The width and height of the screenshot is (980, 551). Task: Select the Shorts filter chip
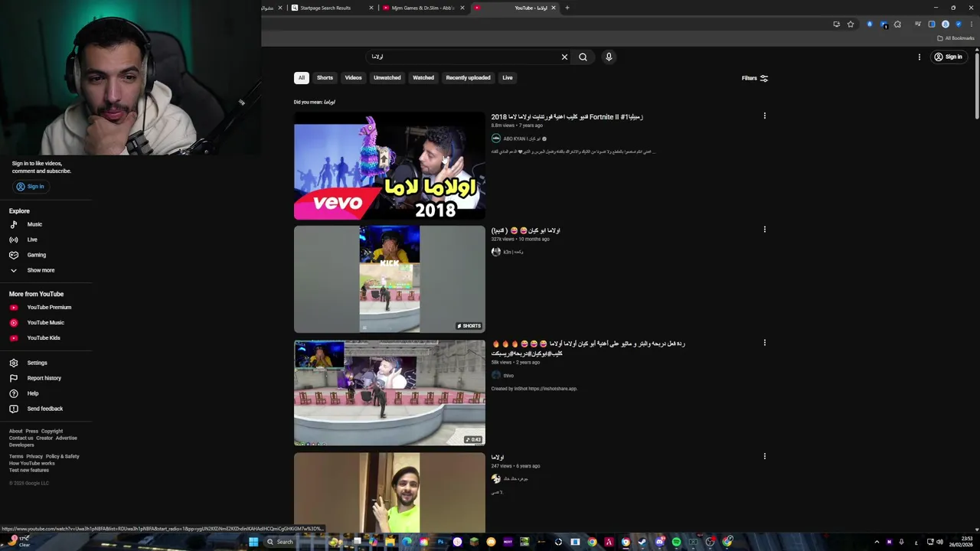click(x=325, y=77)
